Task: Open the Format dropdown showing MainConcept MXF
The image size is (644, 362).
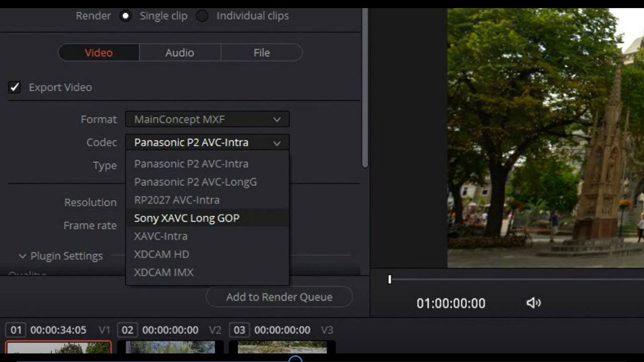Action: [207, 119]
